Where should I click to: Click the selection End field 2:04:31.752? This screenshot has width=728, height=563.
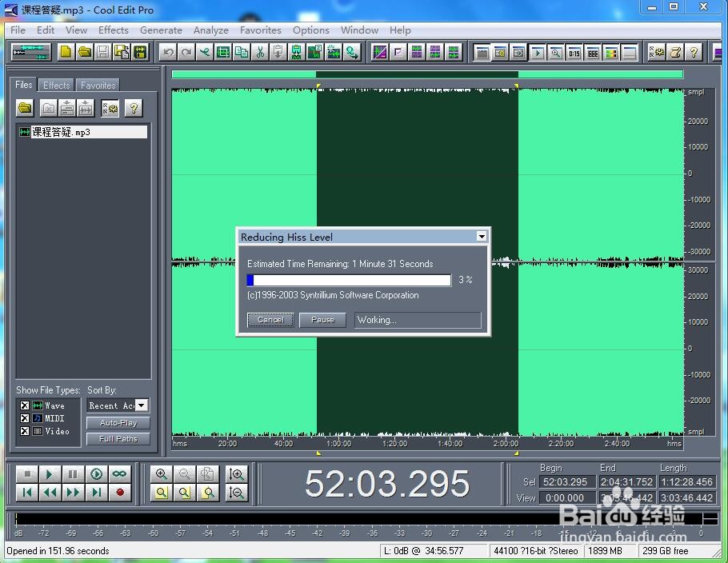[626, 481]
